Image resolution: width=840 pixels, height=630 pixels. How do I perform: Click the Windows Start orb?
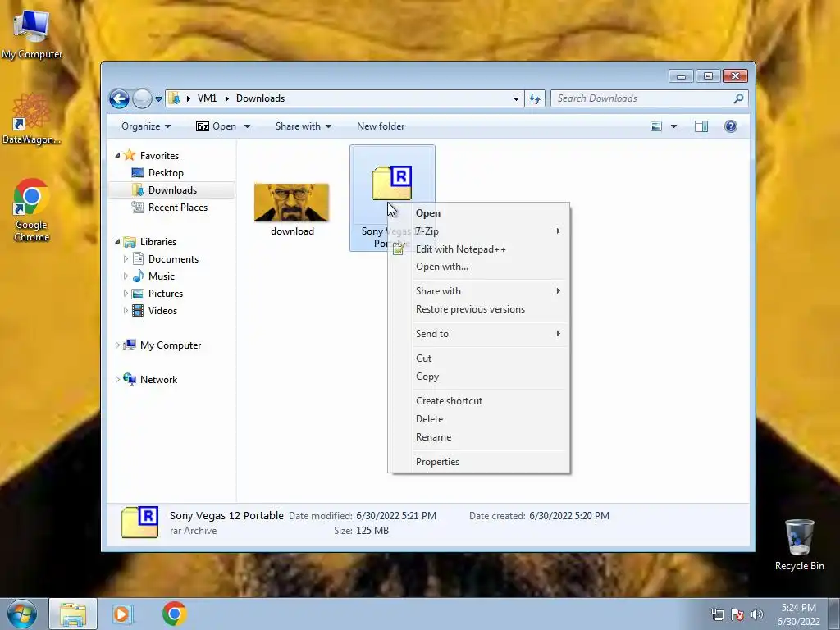pos(21,614)
